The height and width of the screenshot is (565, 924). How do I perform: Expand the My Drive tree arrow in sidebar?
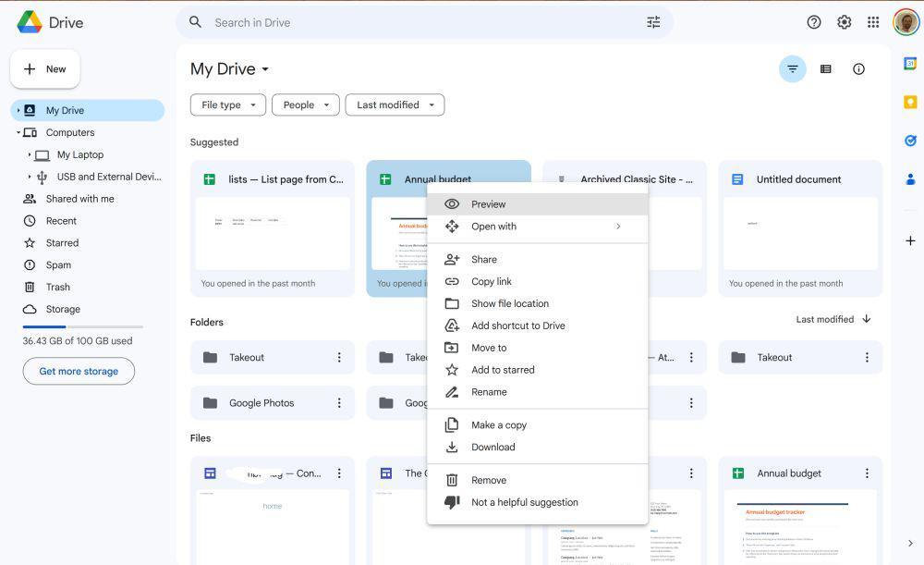click(x=18, y=110)
